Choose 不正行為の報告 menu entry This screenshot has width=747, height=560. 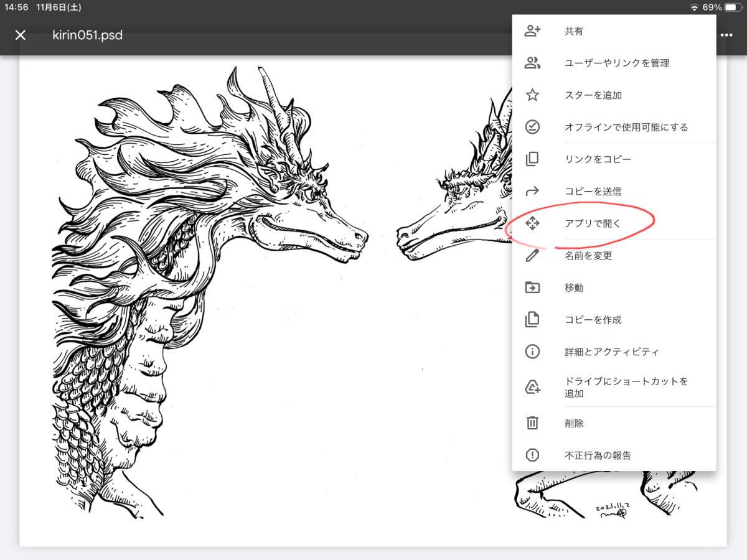(x=598, y=455)
